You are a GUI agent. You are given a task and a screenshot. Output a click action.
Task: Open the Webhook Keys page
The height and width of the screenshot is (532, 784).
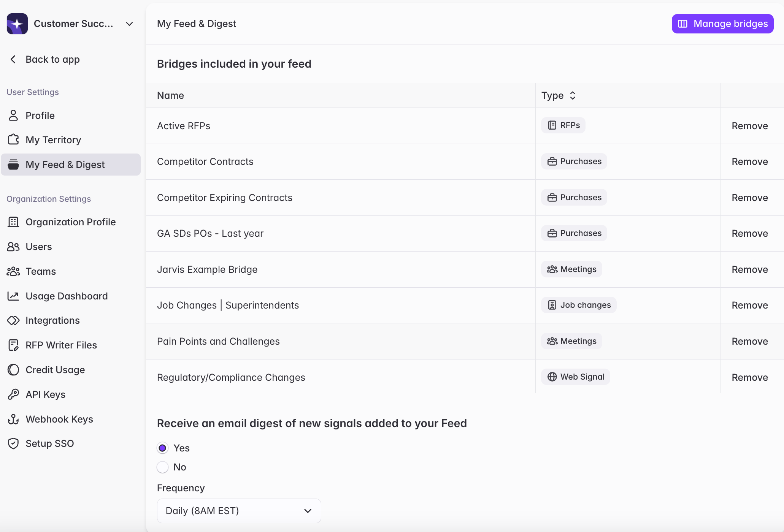[x=71, y=419]
